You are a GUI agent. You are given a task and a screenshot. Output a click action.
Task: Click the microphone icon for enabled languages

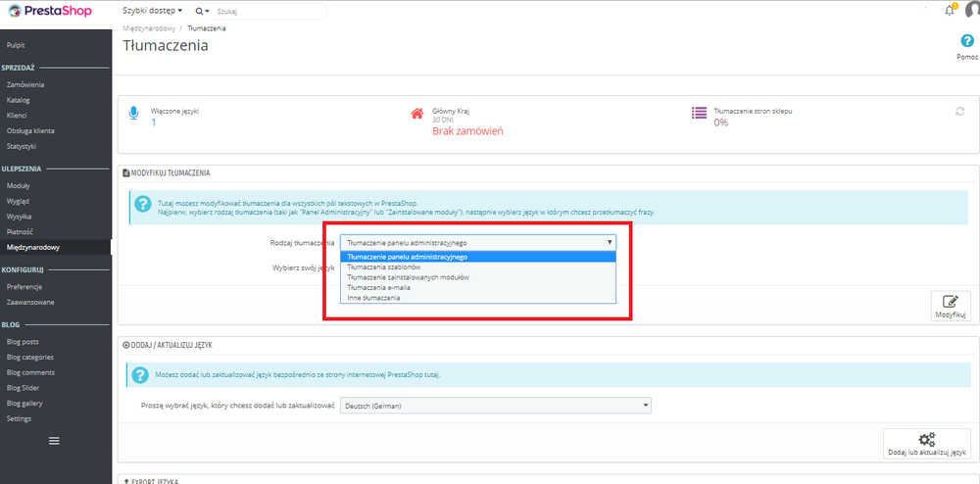pyautogui.click(x=133, y=114)
